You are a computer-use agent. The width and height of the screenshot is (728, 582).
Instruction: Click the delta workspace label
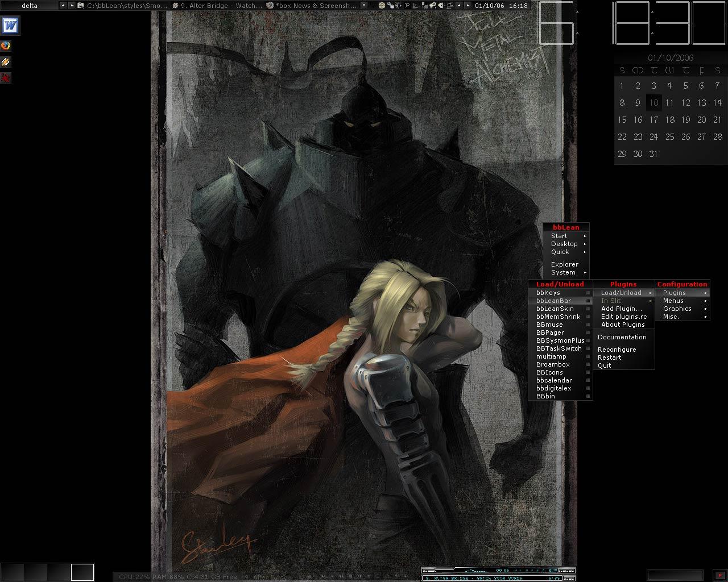(x=30, y=6)
